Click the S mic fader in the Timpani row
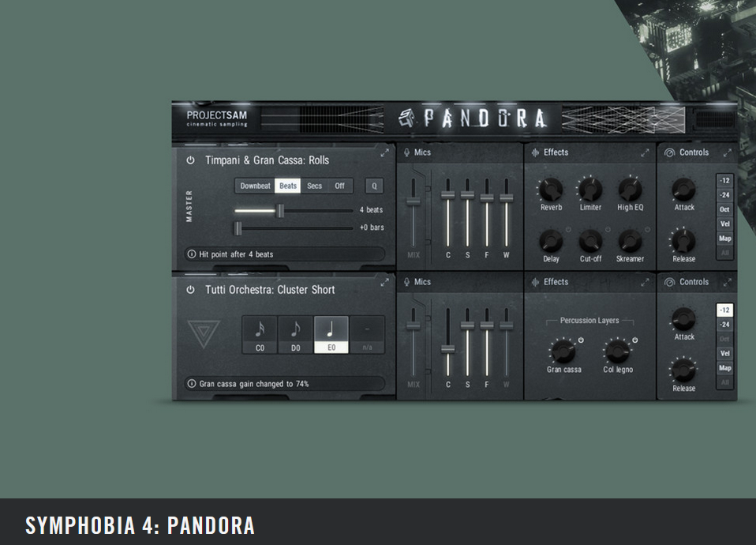 [467, 195]
